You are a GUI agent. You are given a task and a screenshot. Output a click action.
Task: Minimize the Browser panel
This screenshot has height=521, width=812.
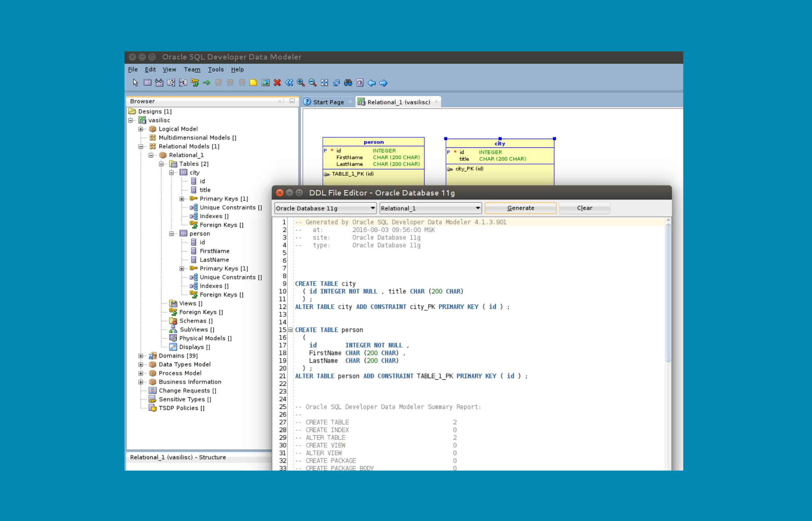pyautogui.click(x=292, y=101)
